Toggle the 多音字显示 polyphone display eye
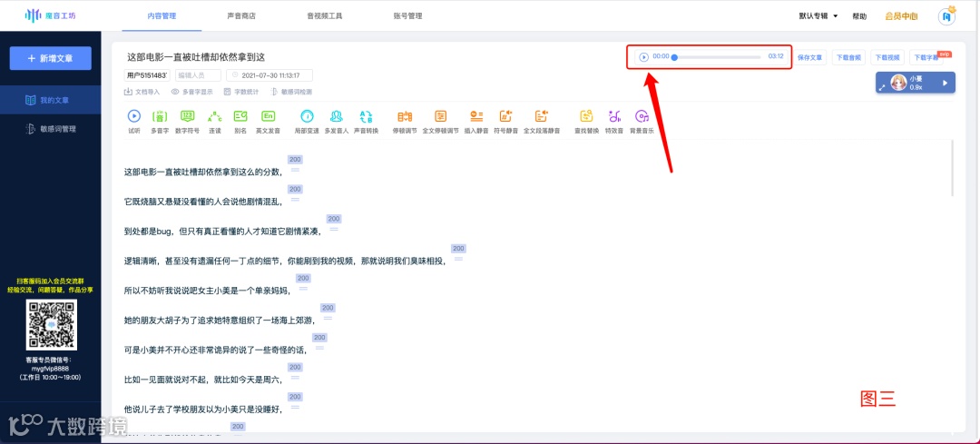980x444 pixels. (175, 92)
